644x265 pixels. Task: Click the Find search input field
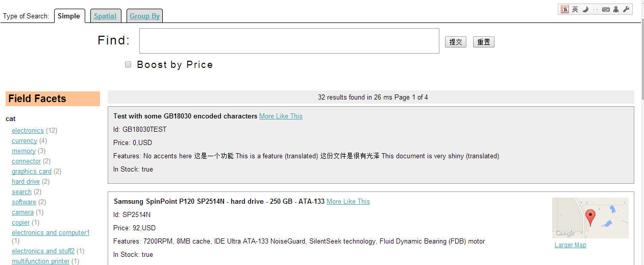[289, 41]
